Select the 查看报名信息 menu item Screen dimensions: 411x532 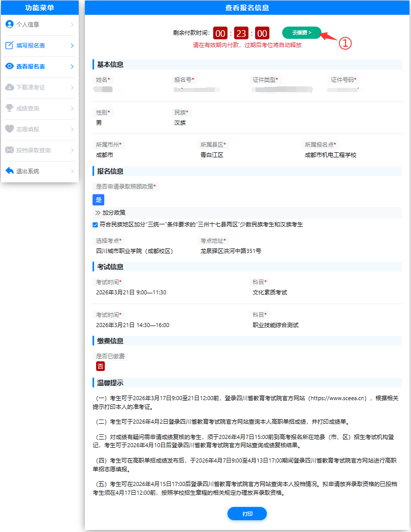pos(31,66)
